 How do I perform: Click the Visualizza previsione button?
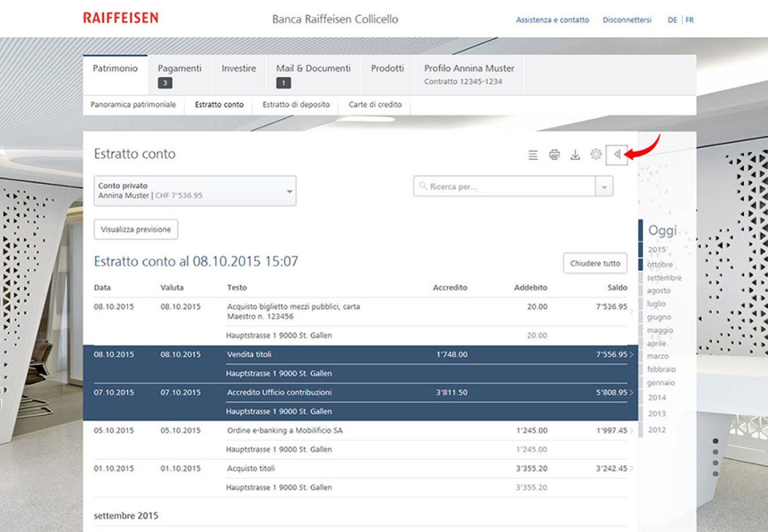[x=136, y=230]
